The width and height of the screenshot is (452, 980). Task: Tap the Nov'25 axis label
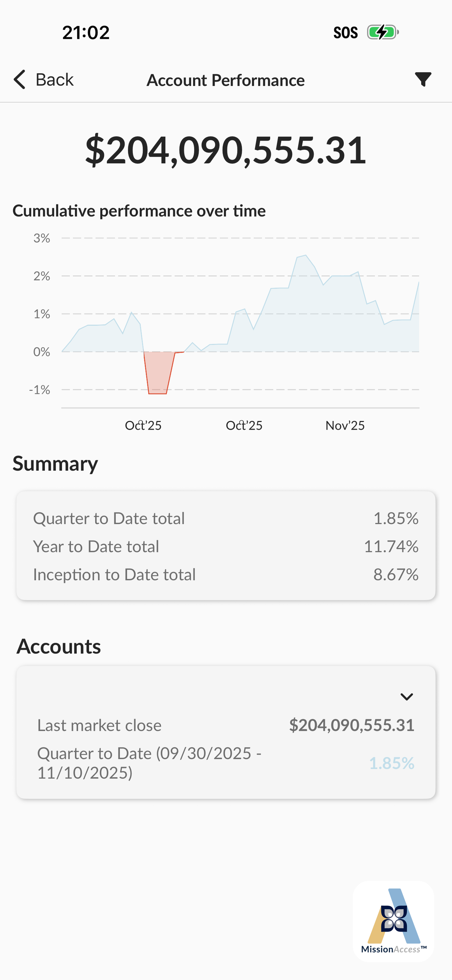(x=345, y=425)
